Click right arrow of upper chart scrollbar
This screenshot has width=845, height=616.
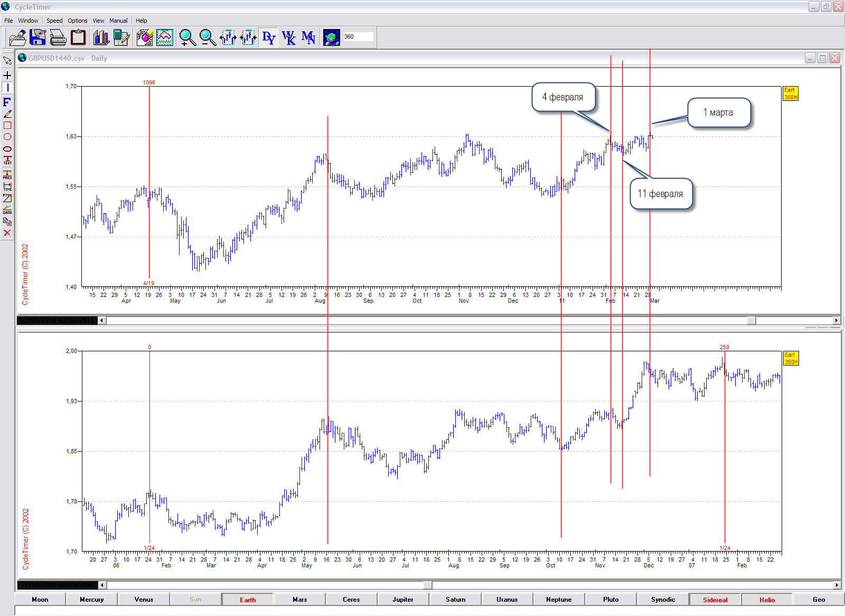(836, 320)
